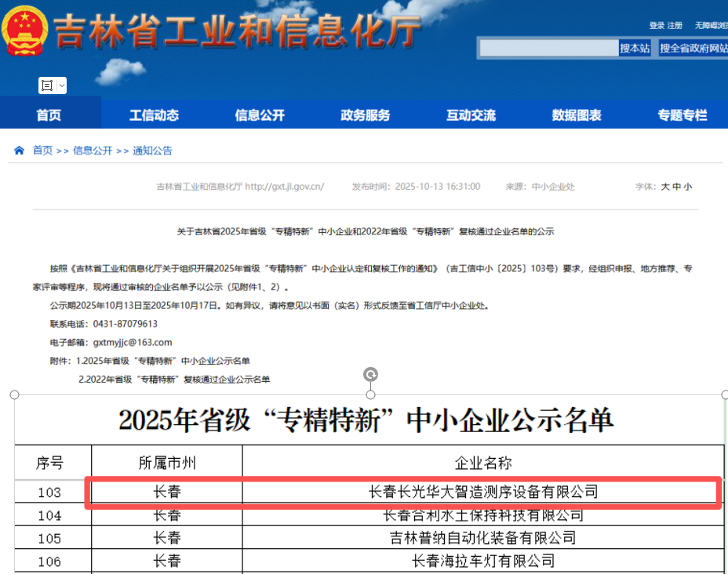The height and width of the screenshot is (574, 728).
Task: Set font size to 大
Action: click(664, 187)
